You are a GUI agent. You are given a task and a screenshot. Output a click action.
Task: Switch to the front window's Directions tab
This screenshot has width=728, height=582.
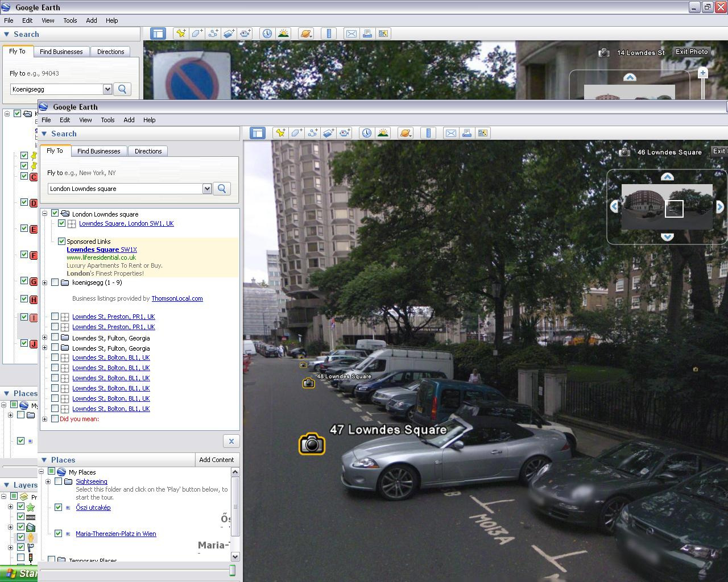[148, 151]
